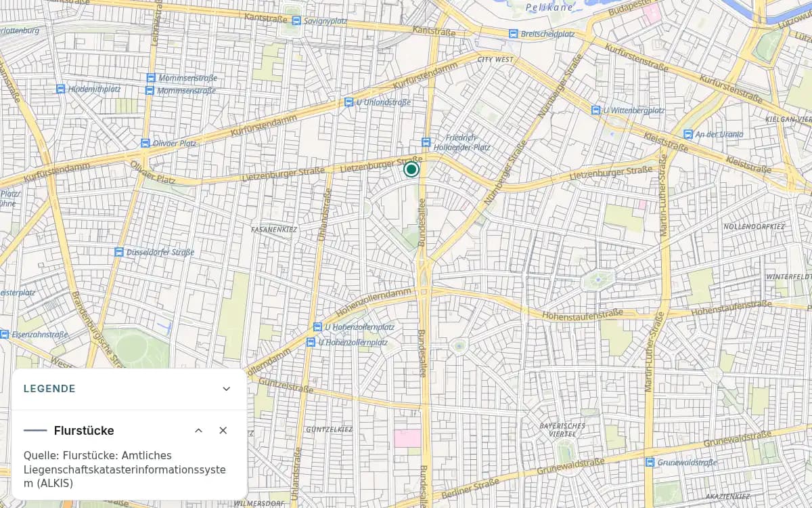812x508 pixels.
Task: Click the CITY WEST district label
Action: 495,60
